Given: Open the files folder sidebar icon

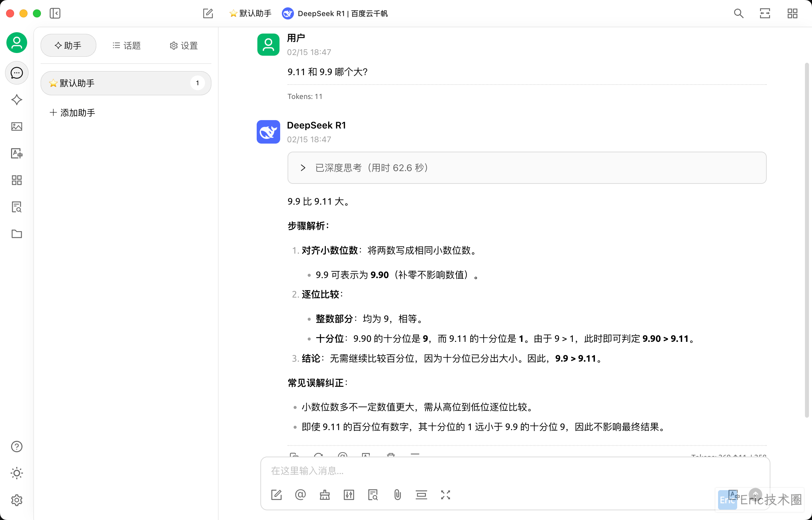Looking at the screenshot, I should click(x=16, y=233).
